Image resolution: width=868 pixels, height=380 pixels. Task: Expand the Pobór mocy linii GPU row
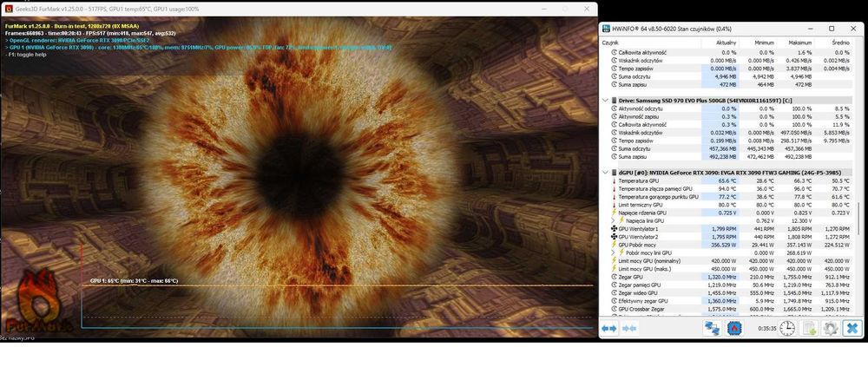[614, 252]
